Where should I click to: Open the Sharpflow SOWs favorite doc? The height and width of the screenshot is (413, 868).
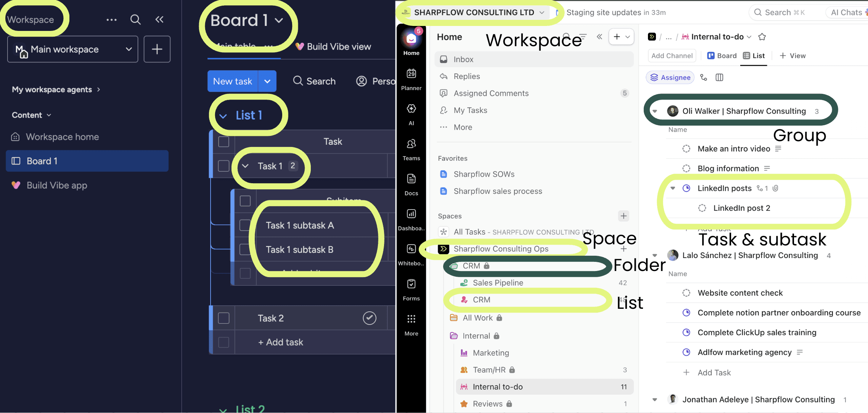pyautogui.click(x=534, y=174)
